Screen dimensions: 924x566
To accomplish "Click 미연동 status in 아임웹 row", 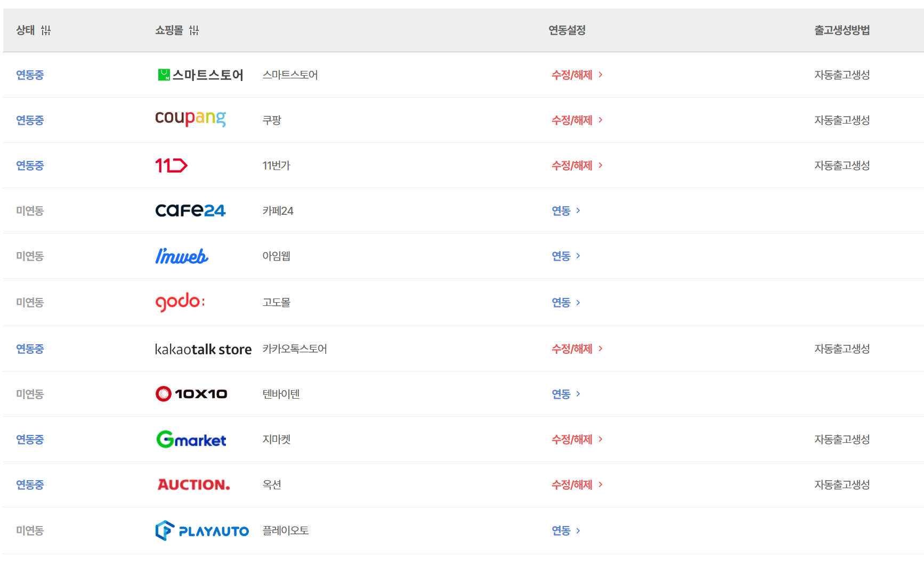I will pos(30,256).
